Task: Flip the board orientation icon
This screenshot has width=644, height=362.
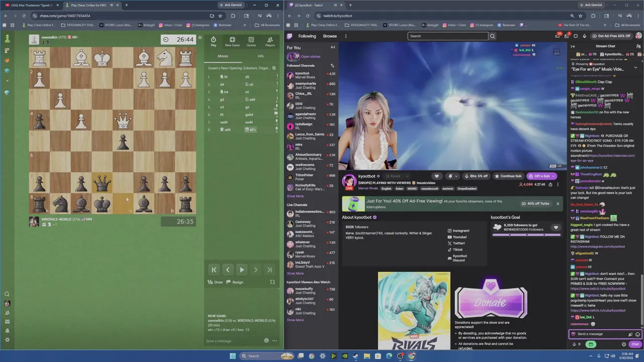Action: (x=273, y=282)
